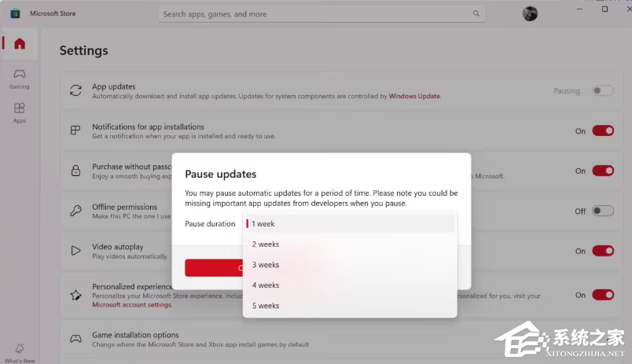The image size is (632, 364).
Task: Click the Search apps, games, and more field
Action: (x=322, y=14)
